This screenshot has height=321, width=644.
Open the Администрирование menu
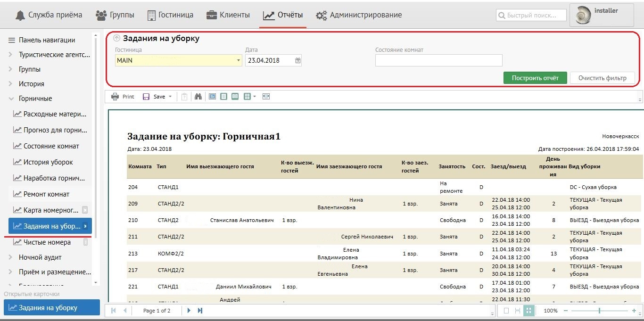(359, 15)
